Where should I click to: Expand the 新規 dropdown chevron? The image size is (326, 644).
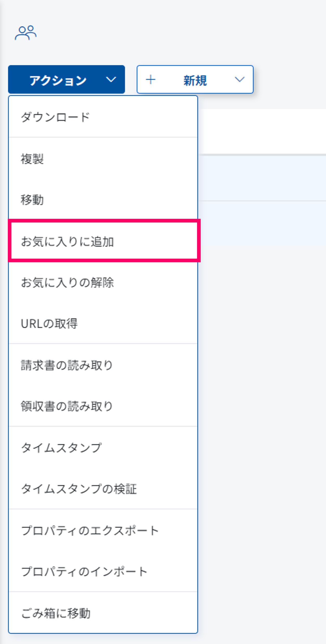click(x=239, y=79)
